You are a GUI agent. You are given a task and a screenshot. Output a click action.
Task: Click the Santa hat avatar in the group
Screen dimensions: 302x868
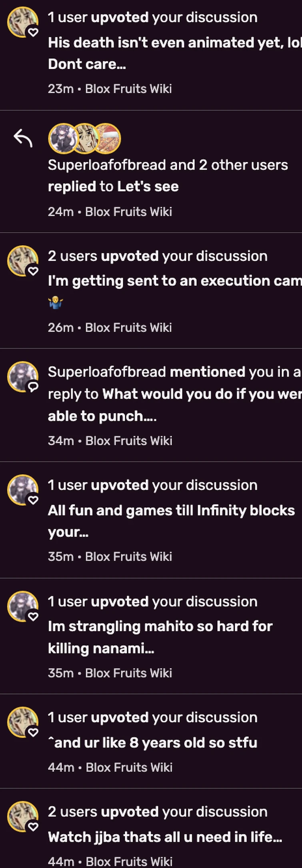tap(106, 138)
